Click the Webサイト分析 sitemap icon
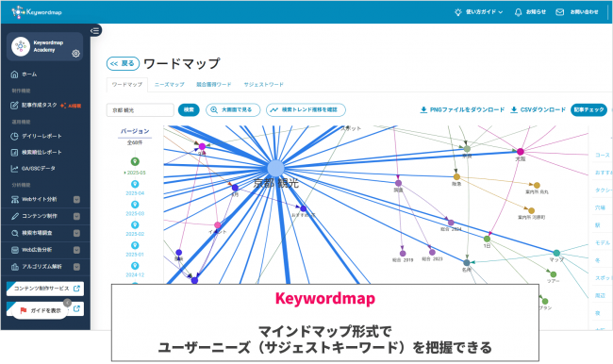The height and width of the screenshot is (364, 613). 14,199
